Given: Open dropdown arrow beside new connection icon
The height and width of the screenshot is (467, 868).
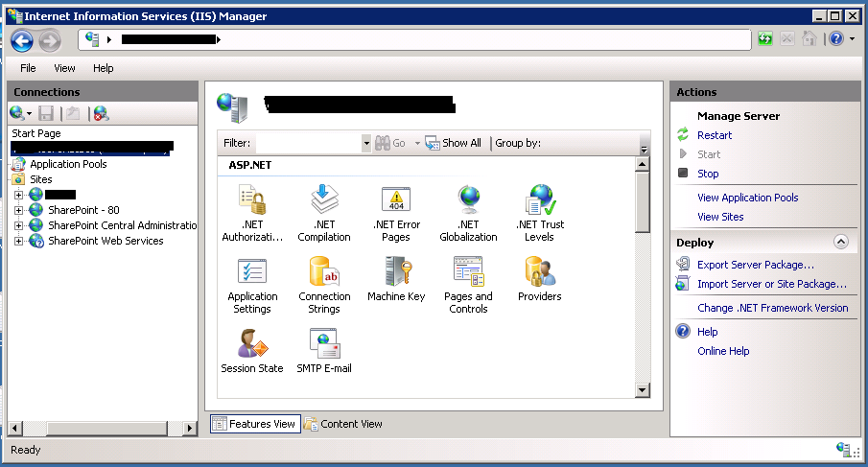Looking at the screenshot, I should pyautogui.click(x=29, y=114).
